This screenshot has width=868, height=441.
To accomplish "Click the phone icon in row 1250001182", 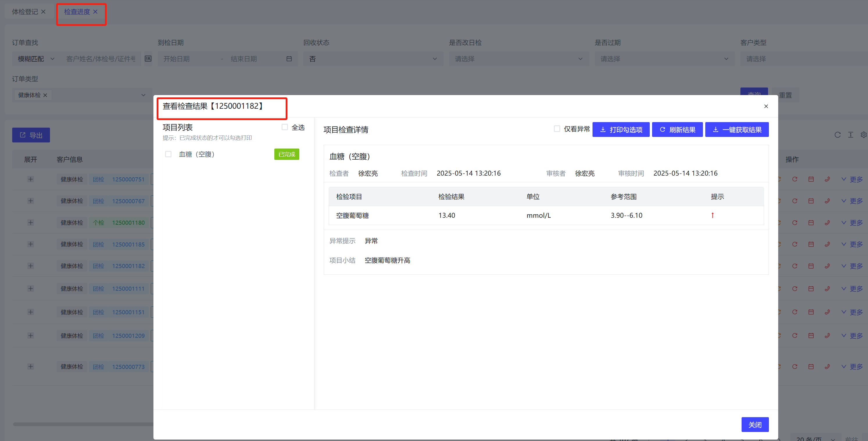I will 827,266.
